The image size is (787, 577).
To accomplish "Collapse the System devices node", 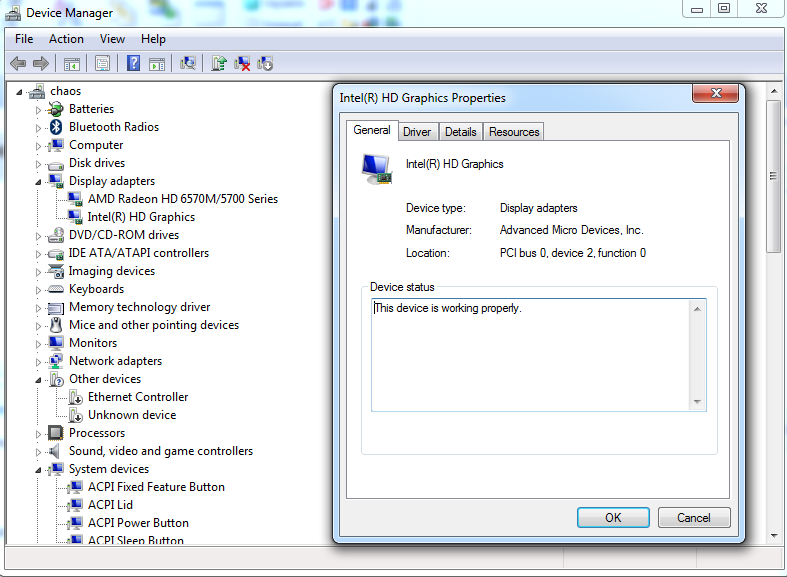I will point(38,470).
